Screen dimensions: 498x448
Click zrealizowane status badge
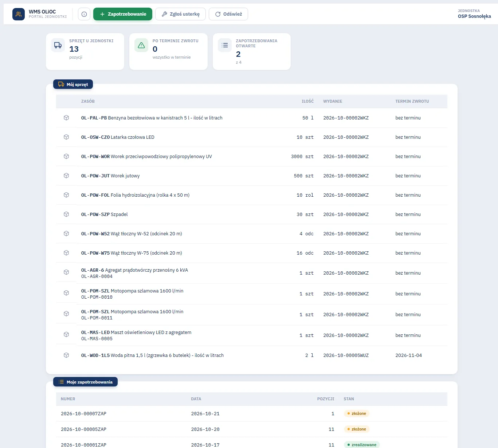pyautogui.click(x=362, y=445)
